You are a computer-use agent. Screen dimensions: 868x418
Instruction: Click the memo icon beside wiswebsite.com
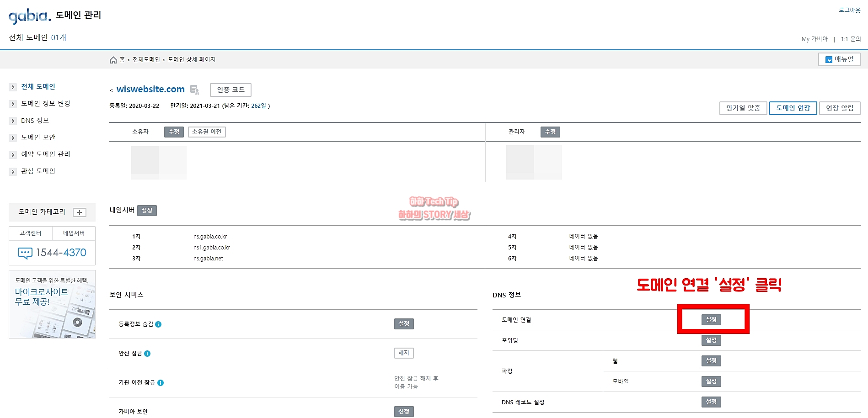194,90
